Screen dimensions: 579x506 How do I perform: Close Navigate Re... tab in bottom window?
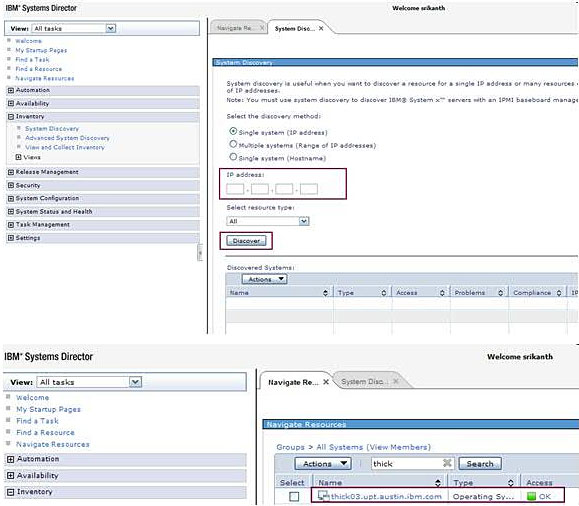click(326, 382)
